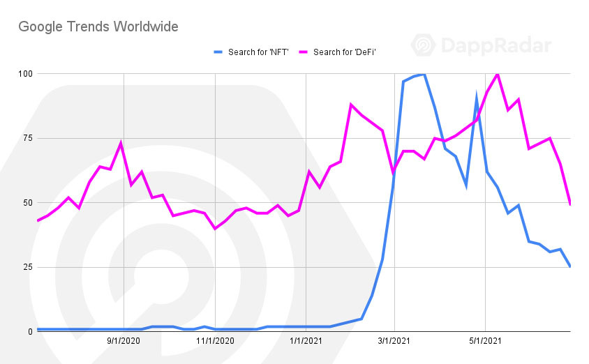Click the Google Trends Worldwide chart title

coord(98,26)
